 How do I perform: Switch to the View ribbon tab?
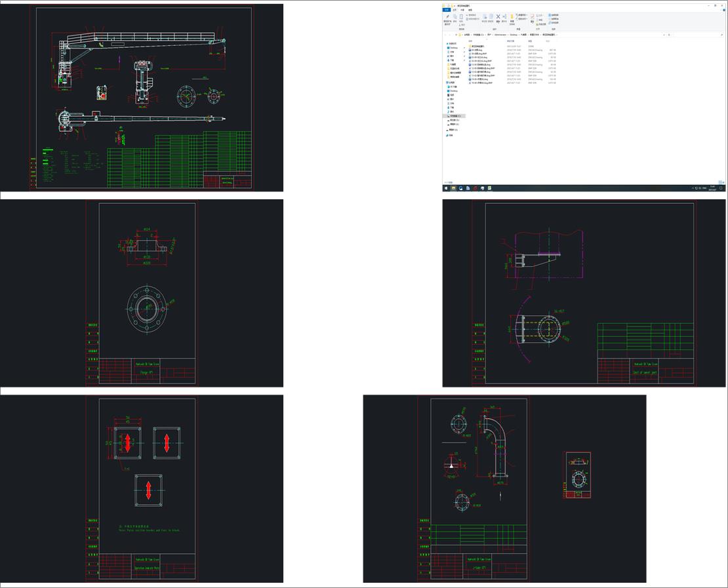point(470,10)
